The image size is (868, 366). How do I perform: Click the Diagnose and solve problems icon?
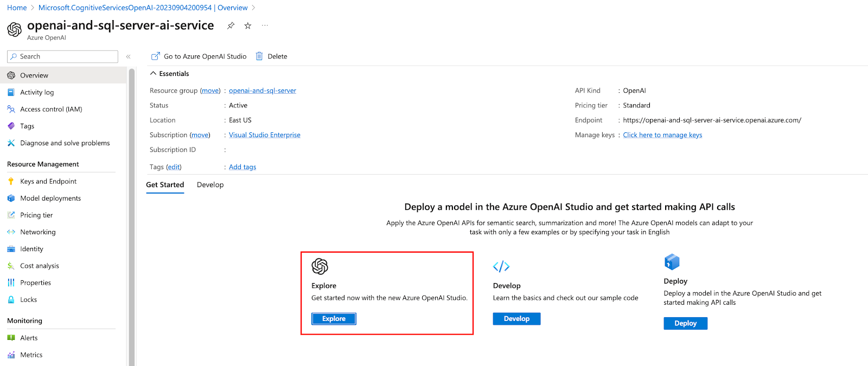pyautogui.click(x=11, y=143)
